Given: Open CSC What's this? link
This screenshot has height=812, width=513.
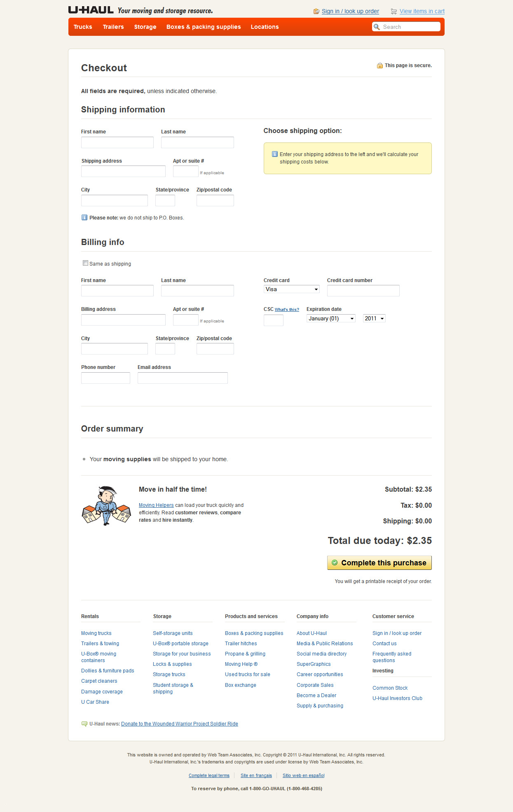Looking at the screenshot, I should tap(287, 310).
